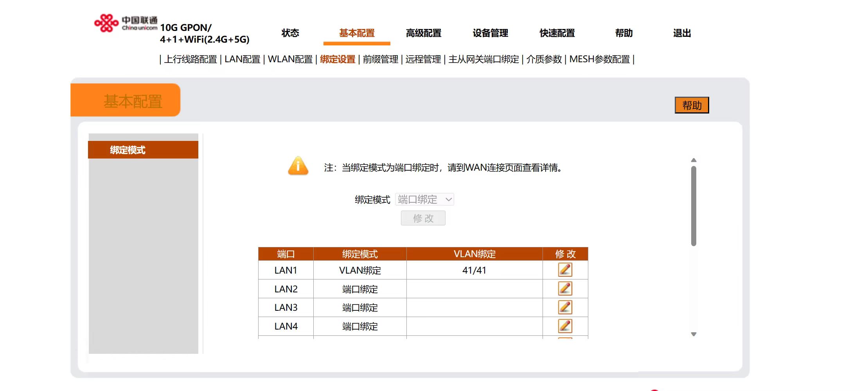The height and width of the screenshot is (391, 868).
Task: Go to 绑定设置 submenu
Action: pos(338,59)
